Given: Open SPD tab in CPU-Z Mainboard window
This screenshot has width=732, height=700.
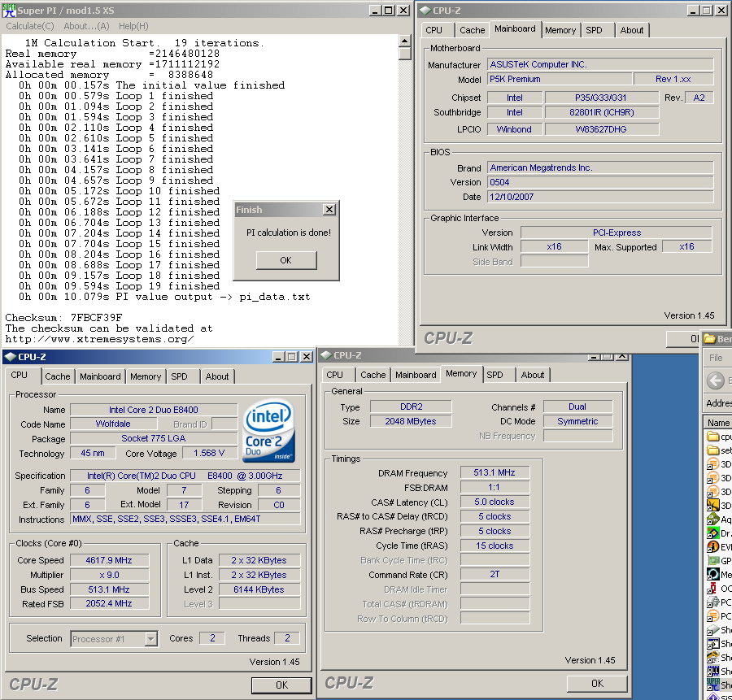Looking at the screenshot, I should (594, 30).
